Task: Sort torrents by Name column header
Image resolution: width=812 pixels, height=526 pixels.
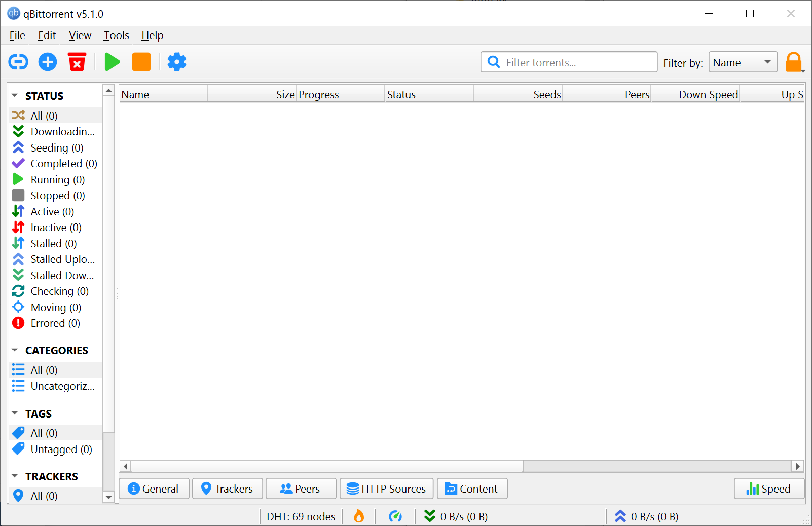Action: [x=163, y=94]
